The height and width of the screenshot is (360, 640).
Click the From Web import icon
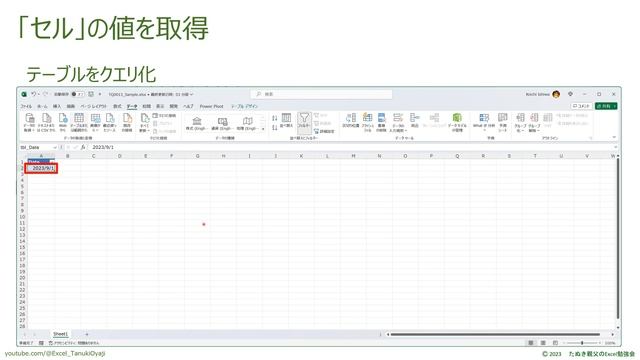coord(62,122)
